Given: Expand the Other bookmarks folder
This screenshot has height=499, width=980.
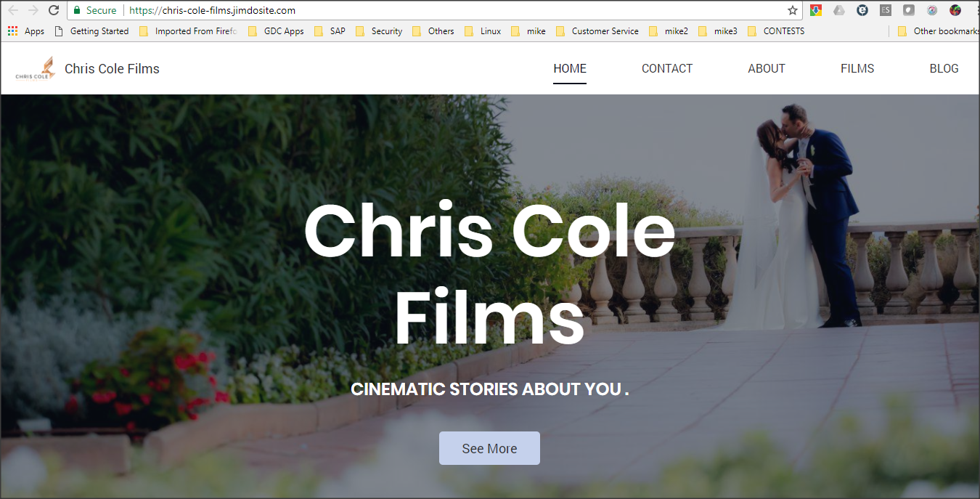Looking at the screenshot, I should click(942, 31).
